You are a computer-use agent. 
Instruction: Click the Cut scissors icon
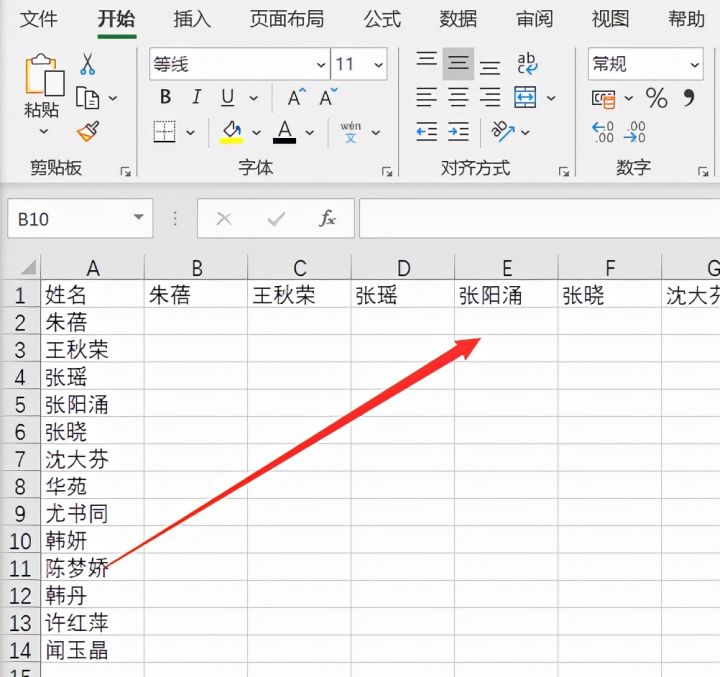(87, 64)
